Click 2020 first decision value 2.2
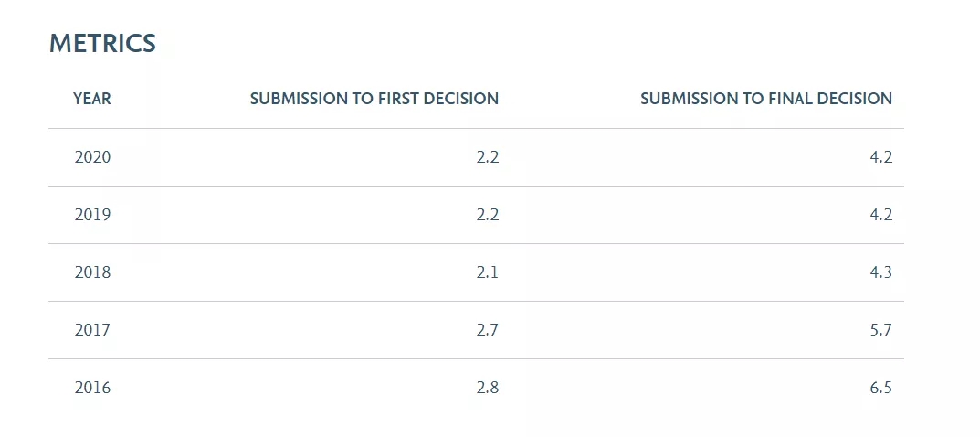This screenshot has width=980, height=437. 488,157
